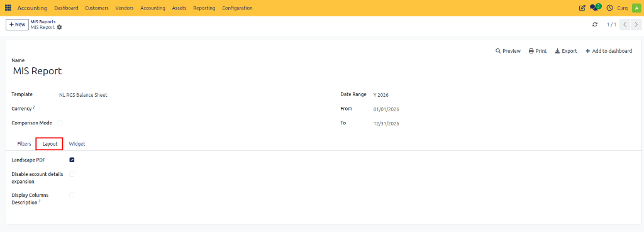Switch to the Layout tab
The image size is (644, 232).
(50, 144)
